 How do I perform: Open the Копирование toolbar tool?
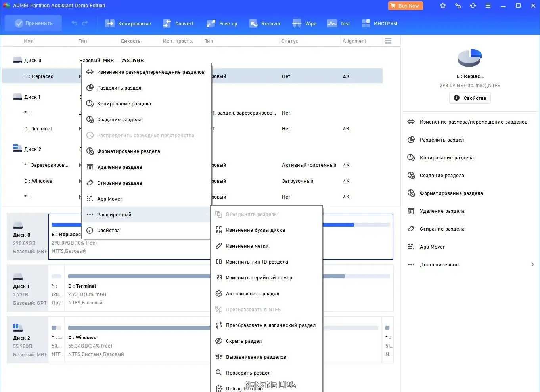pyautogui.click(x=128, y=23)
